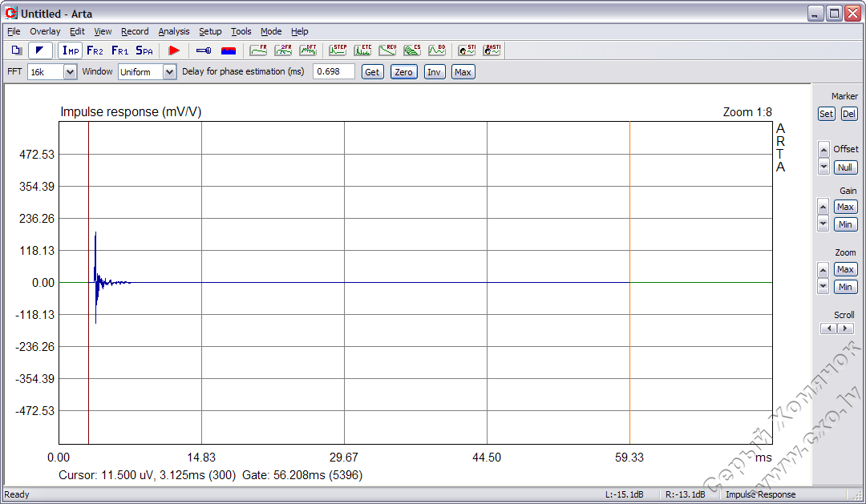This screenshot has width=866, height=504.
Task: Open the Help menu
Action: pyautogui.click(x=300, y=31)
